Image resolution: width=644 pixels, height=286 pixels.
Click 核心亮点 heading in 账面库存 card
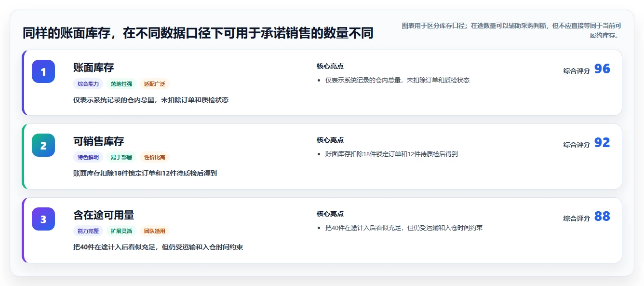coord(330,67)
